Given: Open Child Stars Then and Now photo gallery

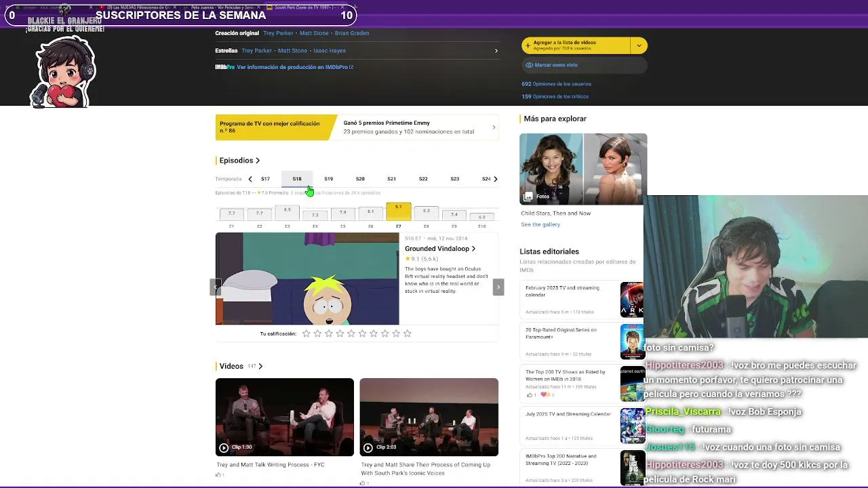Looking at the screenshot, I should tap(583, 169).
